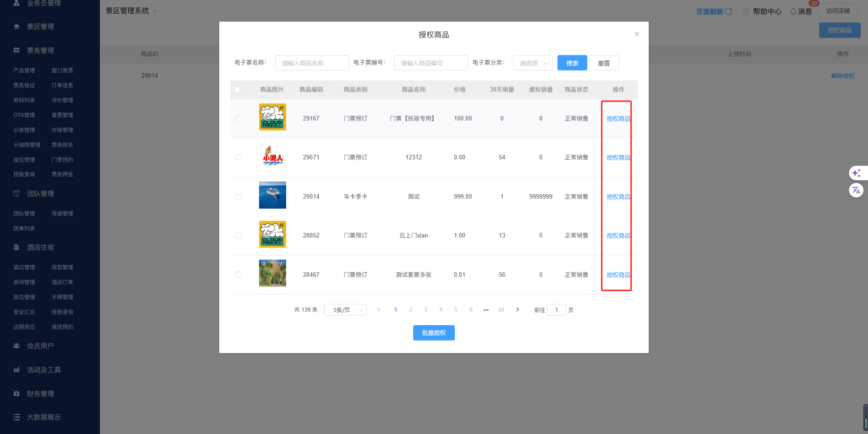The image size is (868, 434).
Task: Click the blue 搜索 button
Action: coord(572,63)
